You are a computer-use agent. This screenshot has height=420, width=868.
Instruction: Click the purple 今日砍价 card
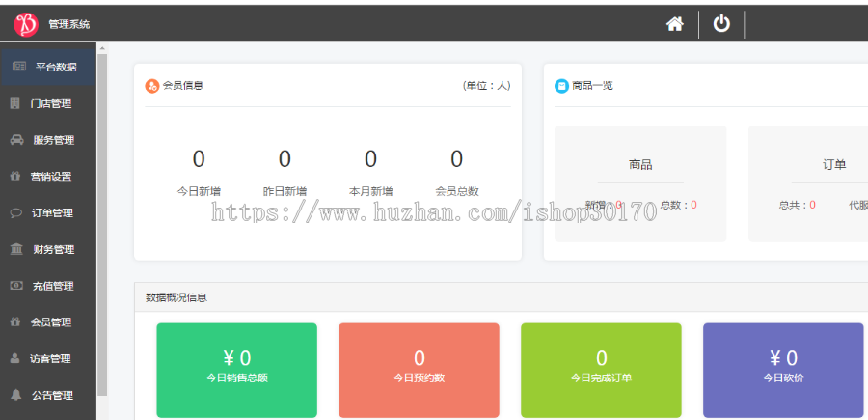click(783, 370)
